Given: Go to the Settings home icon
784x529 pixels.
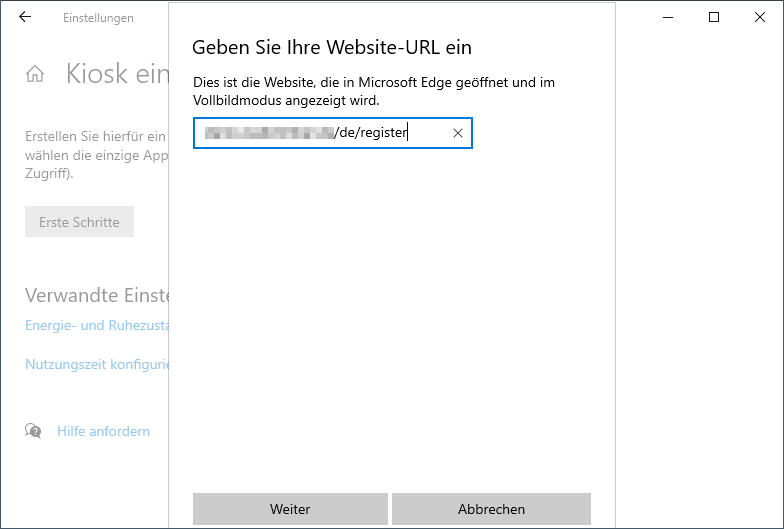Looking at the screenshot, I should coord(35,74).
